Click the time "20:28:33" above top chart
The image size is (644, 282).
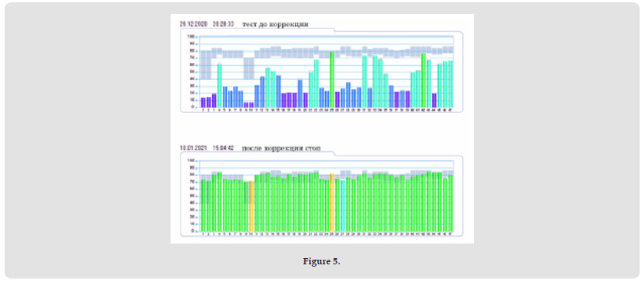click(x=224, y=25)
